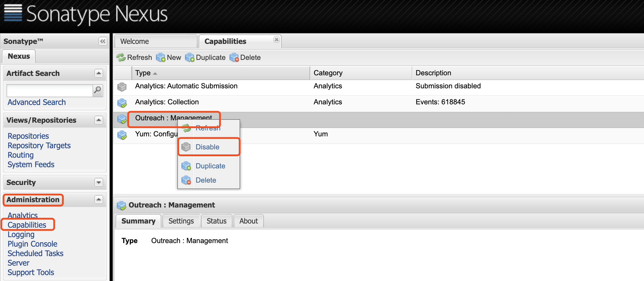This screenshot has width=644, height=281.
Task: Open the Plugin Console link
Action: (x=33, y=244)
